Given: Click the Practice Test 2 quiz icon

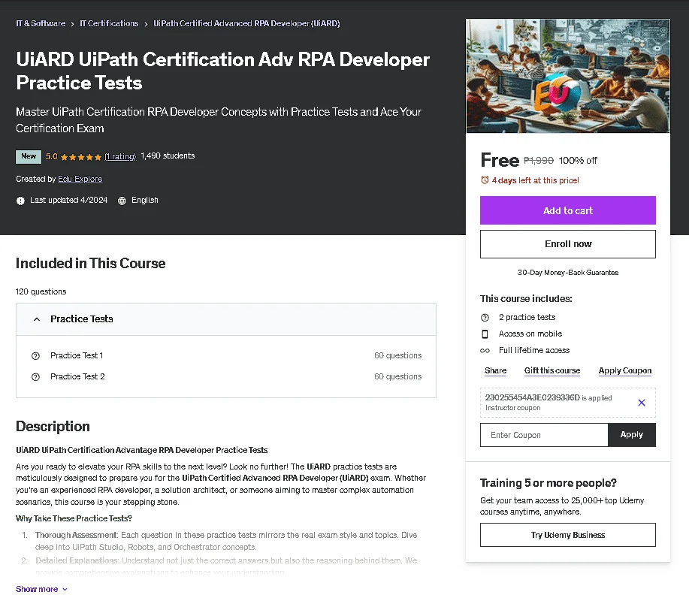Looking at the screenshot, I should tap(35, 377).
